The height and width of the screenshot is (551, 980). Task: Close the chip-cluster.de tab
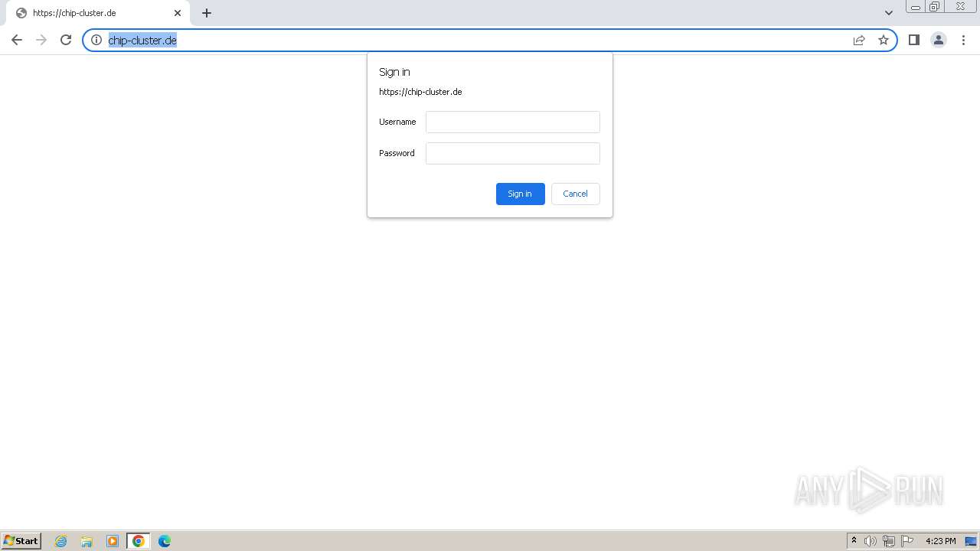[x=178, y=13]
